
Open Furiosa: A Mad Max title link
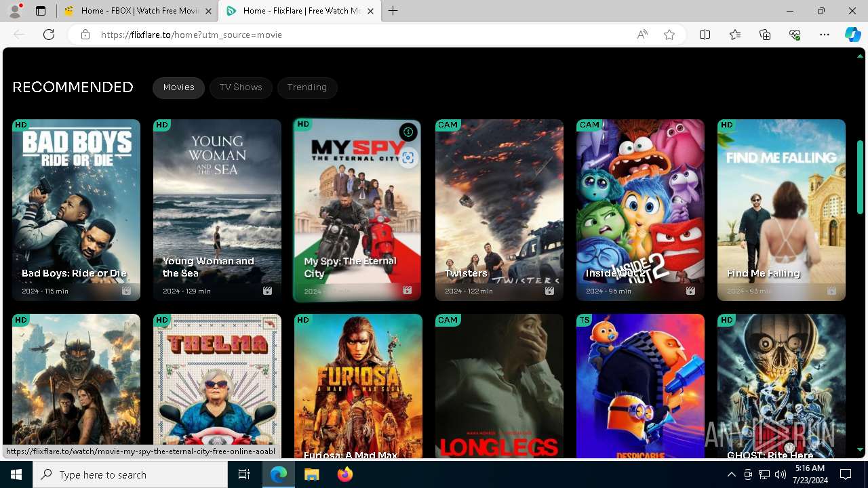point(351,455)
